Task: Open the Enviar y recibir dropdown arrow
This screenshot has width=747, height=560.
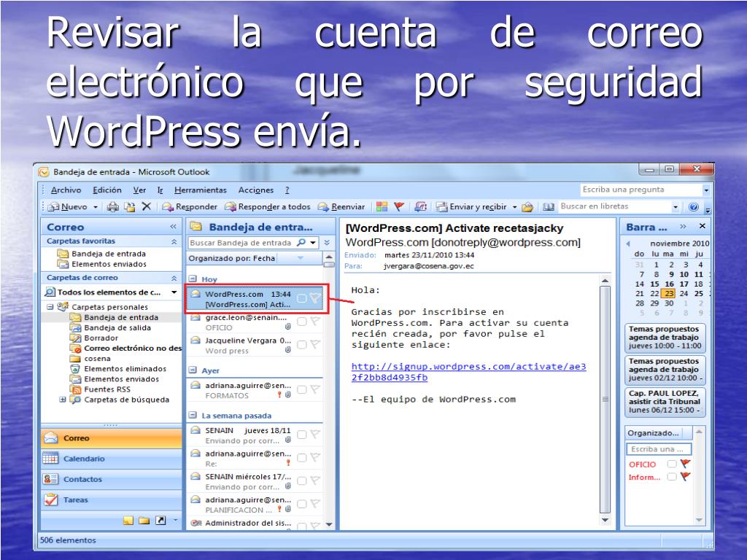Action: pyautogui.click(x=514, y=206)
